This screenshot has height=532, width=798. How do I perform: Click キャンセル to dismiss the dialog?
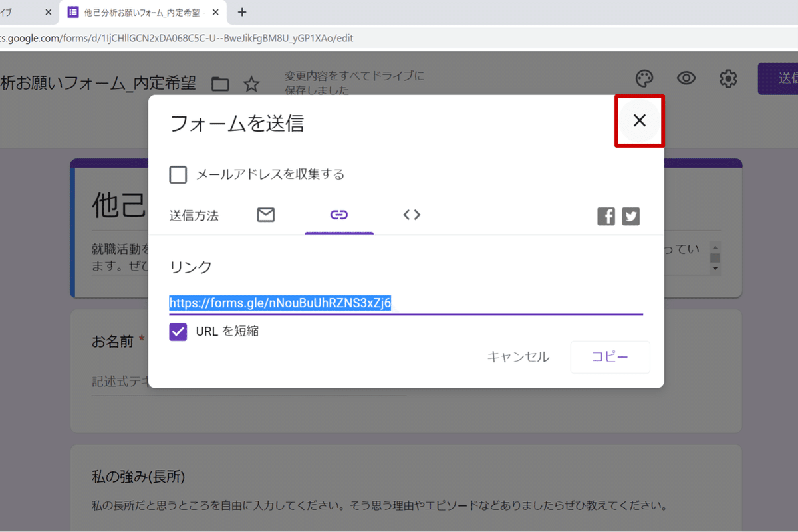click(518, 357)
